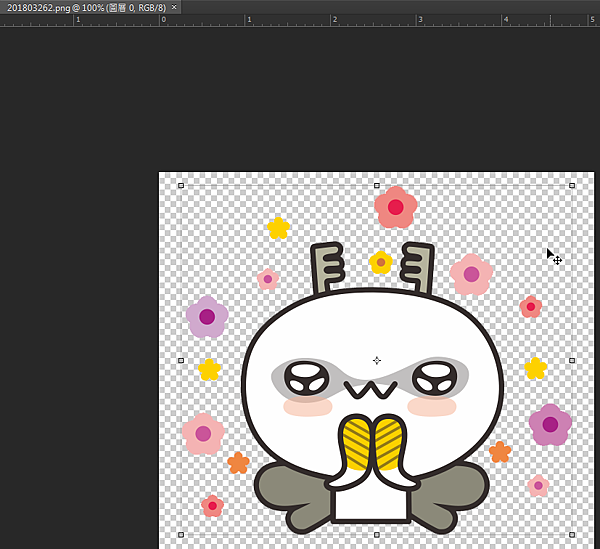Click the purple flower on the left side

click(207, 317)
